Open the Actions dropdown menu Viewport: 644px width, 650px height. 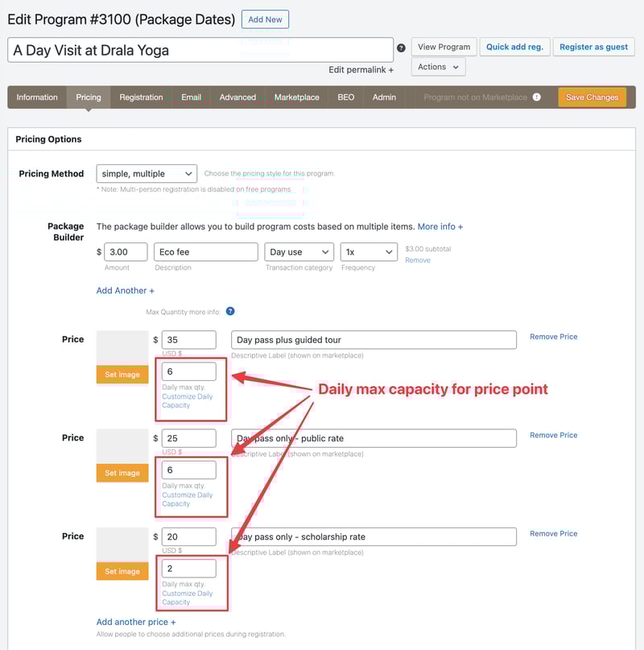pos(438,67)
